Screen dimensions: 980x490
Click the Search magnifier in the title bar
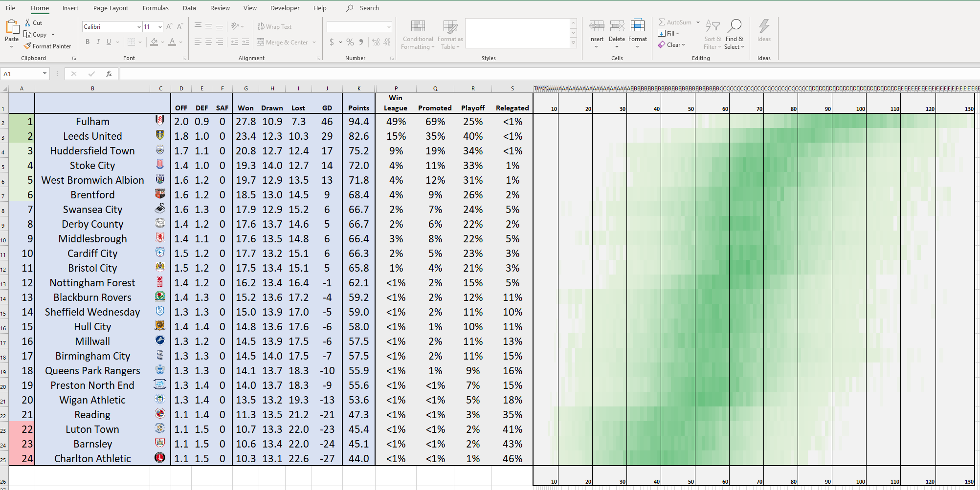[350, 8]
